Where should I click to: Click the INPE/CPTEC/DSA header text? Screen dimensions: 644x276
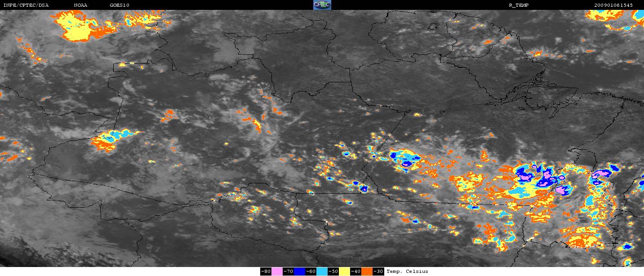(x=26, y=5)
